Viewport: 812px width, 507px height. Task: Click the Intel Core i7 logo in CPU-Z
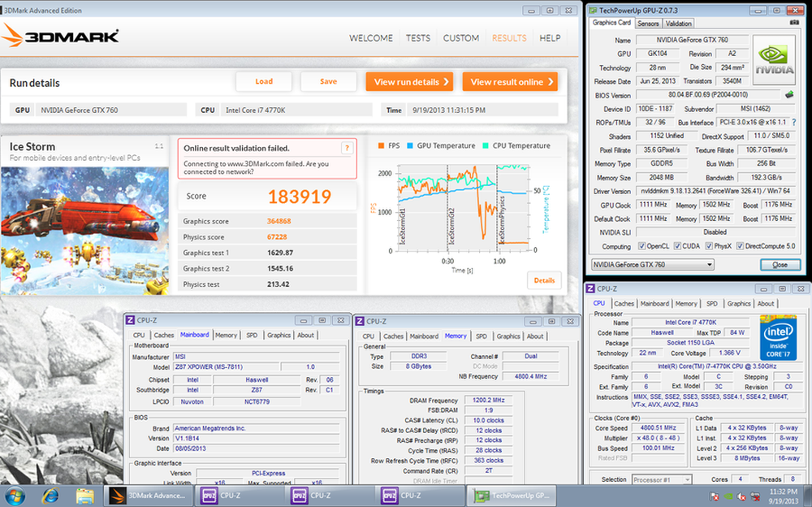779,337
